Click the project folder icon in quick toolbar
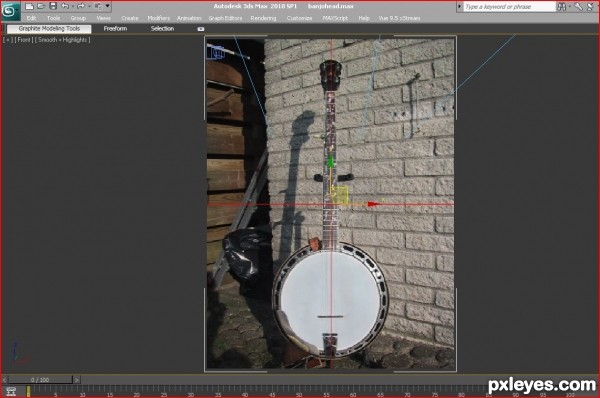 (x=98, y=6)
